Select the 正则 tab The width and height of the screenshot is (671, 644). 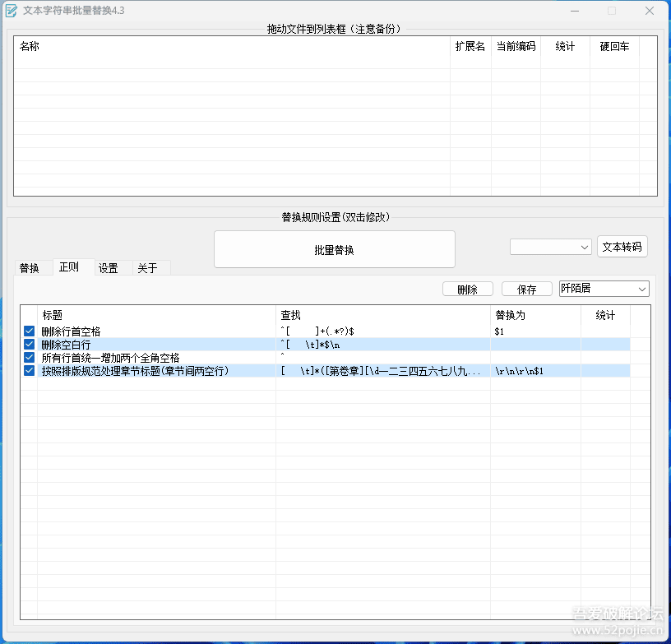coord(68,267)
